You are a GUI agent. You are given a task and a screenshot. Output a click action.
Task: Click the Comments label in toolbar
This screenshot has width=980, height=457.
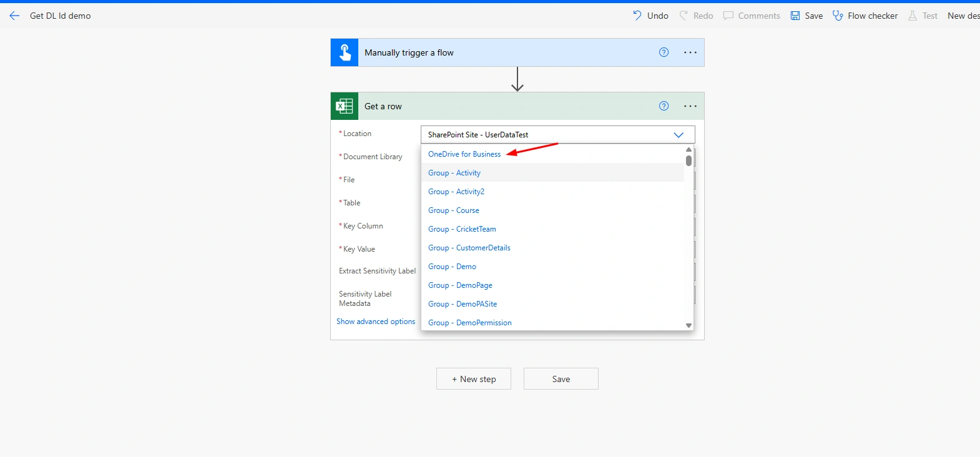click(759, 16)
